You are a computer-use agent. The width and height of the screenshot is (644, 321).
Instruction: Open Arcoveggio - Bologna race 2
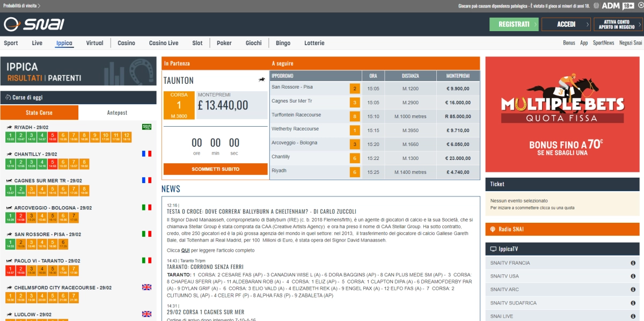21,217
